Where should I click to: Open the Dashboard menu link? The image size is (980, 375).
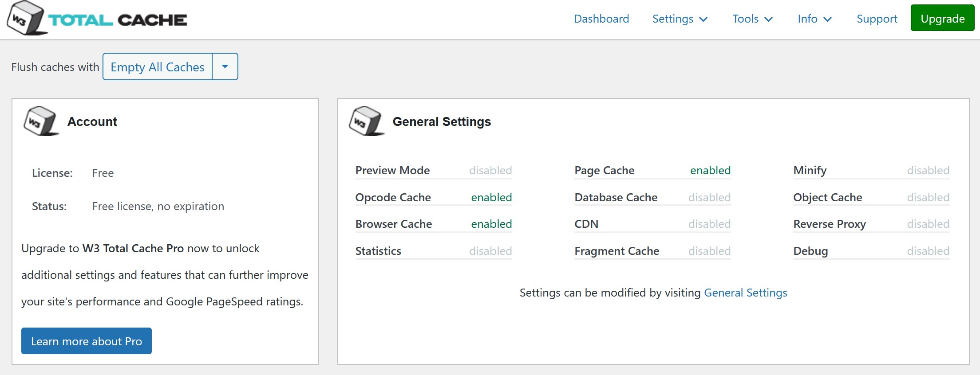[601, 19]
